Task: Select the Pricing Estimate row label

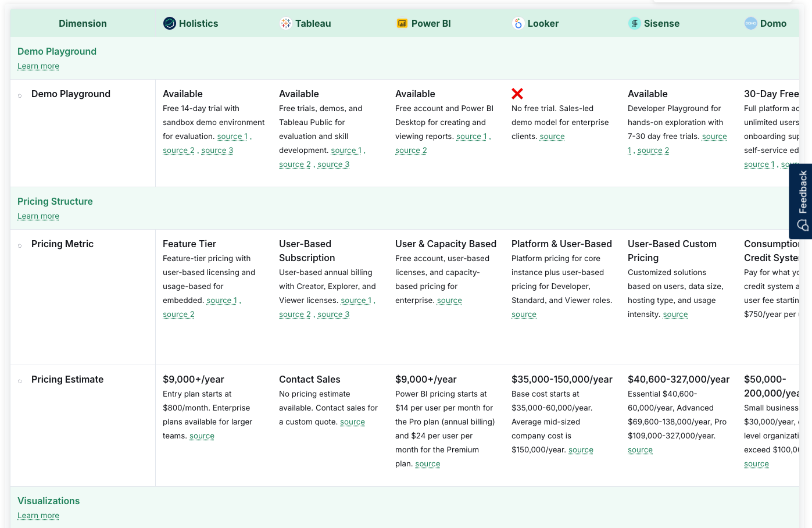Action: [67, 379]
